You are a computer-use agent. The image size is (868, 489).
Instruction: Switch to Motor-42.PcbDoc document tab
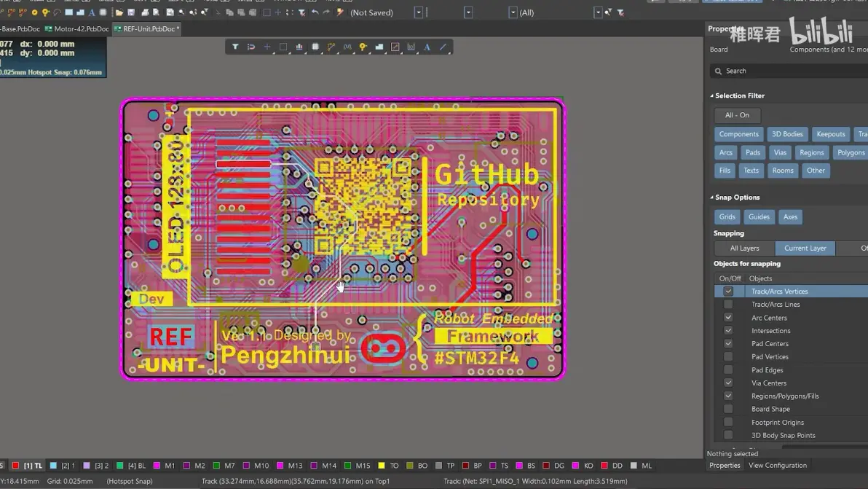pyautogui.click(x=77, y=29)
